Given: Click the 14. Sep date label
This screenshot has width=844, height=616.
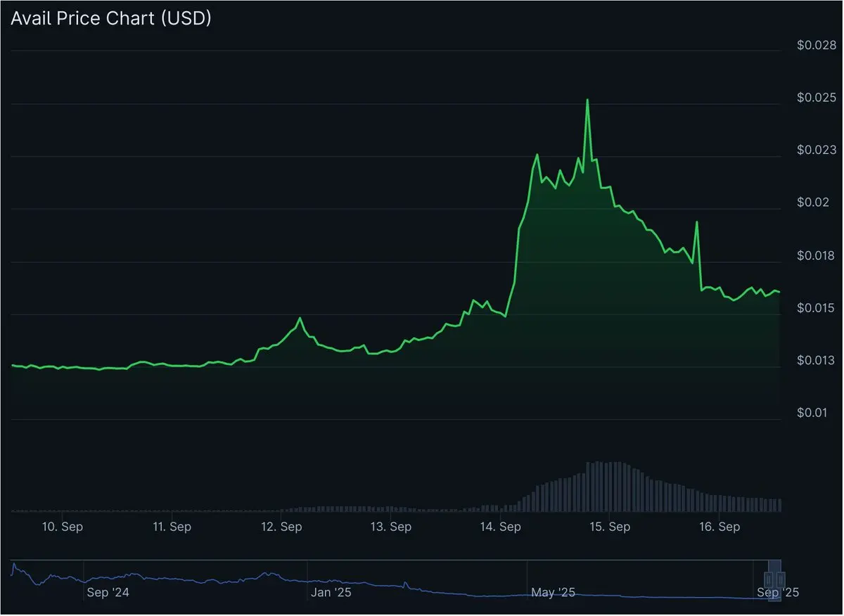Looking at the screenshot, I should 500,527.
